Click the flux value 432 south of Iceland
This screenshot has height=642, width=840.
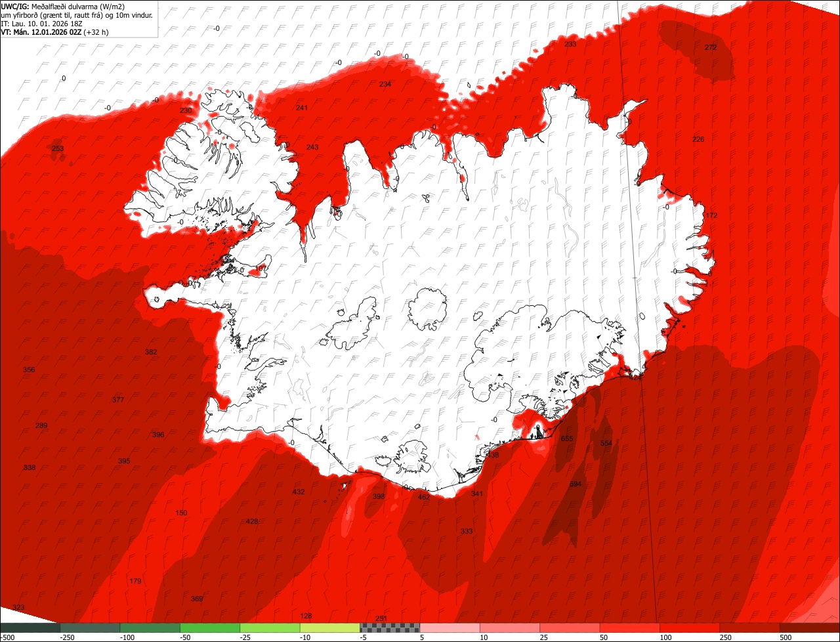(x=299, y=492)
